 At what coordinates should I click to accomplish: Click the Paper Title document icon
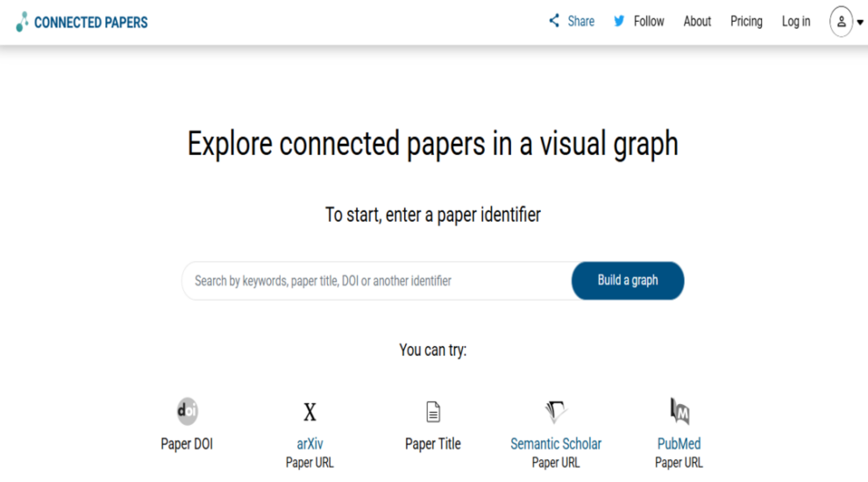(x=433, y=412)
